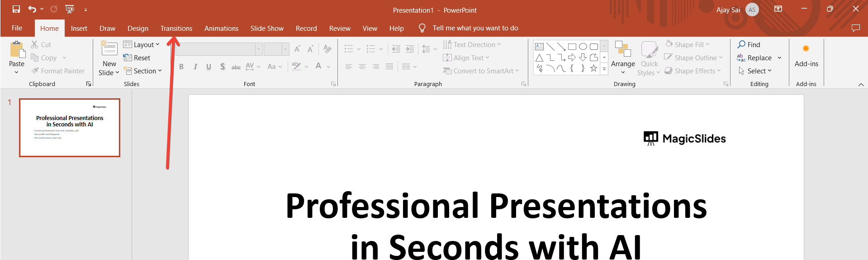Image resolution: width=868 pixels, height=260 pixels.
Task: Toggle Strikethrough formatting
Action: (x=236, y=67)
